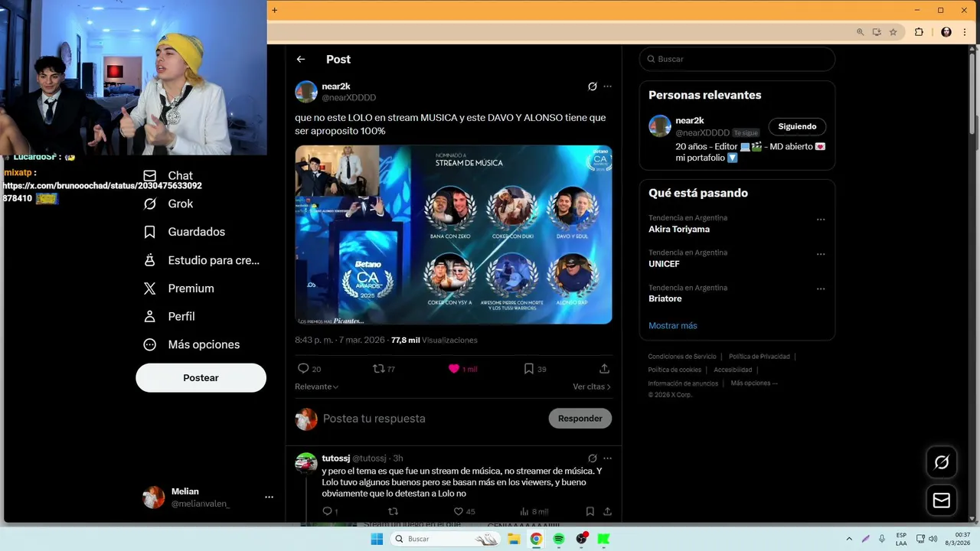
Task: Show hidden system tray icons
Action: pos(849,539)
